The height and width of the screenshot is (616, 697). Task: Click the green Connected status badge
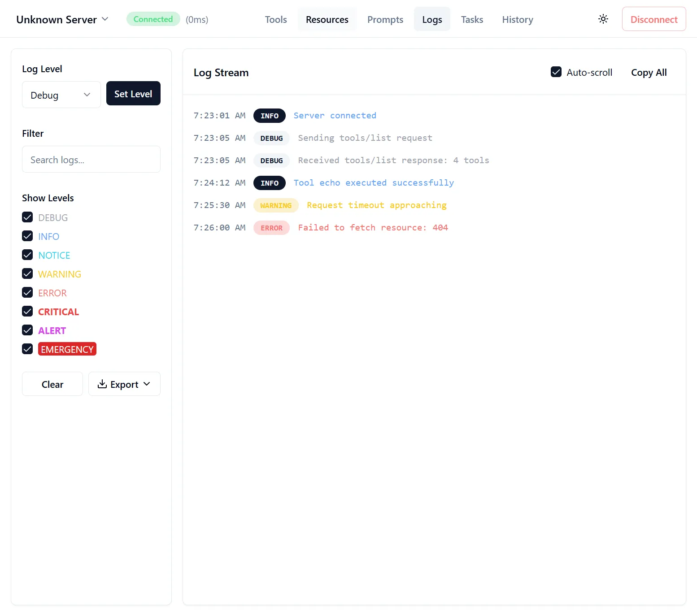pyautogui.click(x=153, y=19)
